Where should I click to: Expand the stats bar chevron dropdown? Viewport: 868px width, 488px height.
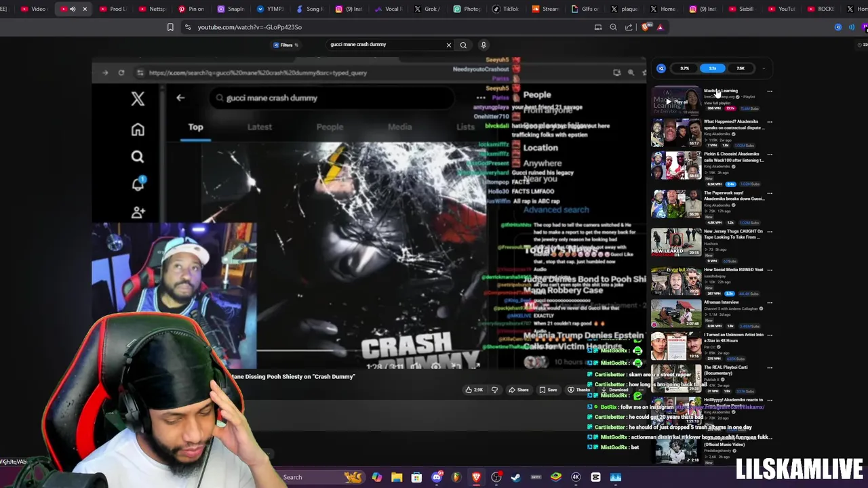tap(763, 68)
